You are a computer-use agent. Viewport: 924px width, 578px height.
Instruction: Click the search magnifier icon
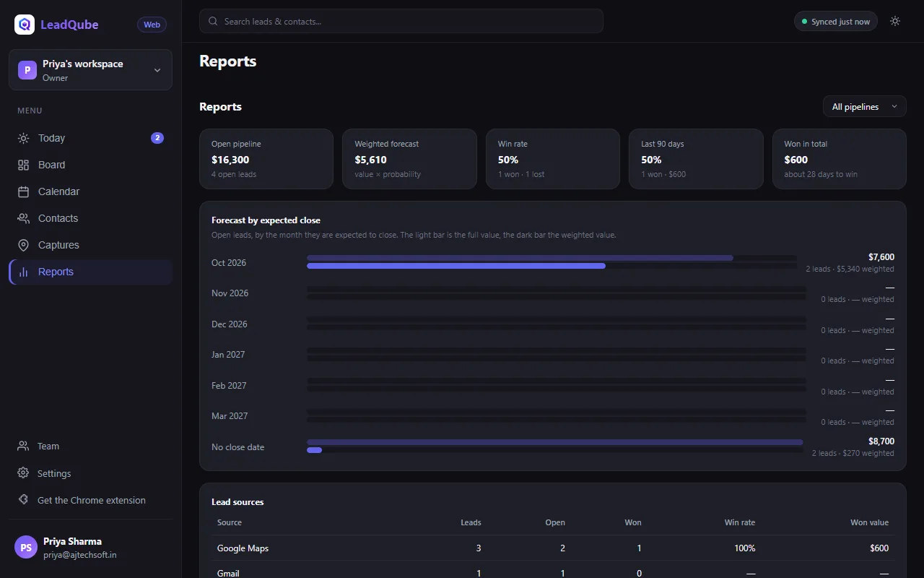pyautogui.click(x=213, y=21)
